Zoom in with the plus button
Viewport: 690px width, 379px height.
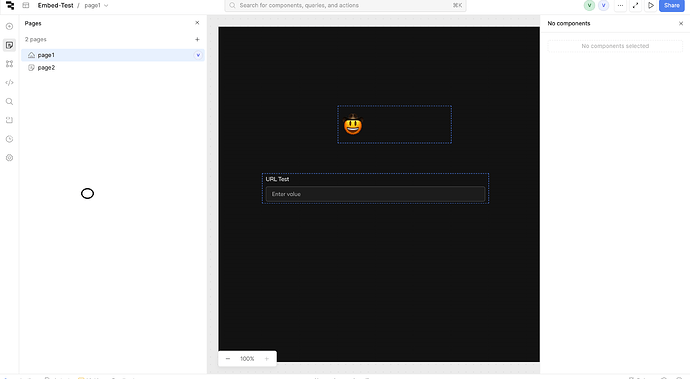coord(267,359)
